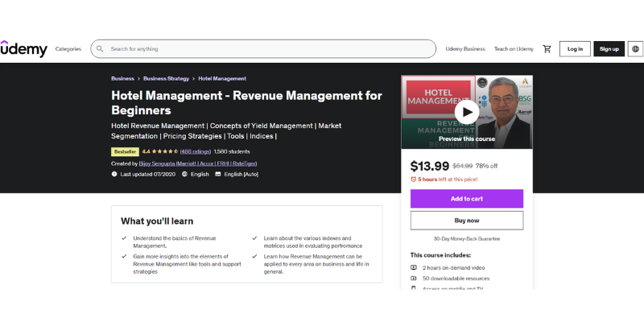Click checkmark beside Gain more insights
The image size is (644, 322).
[x=124, y=256]
